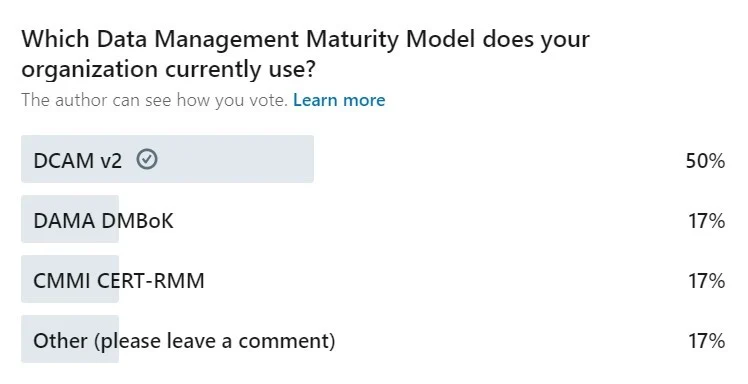Click "The author can see how you vote" text

[x=155, y=100]
